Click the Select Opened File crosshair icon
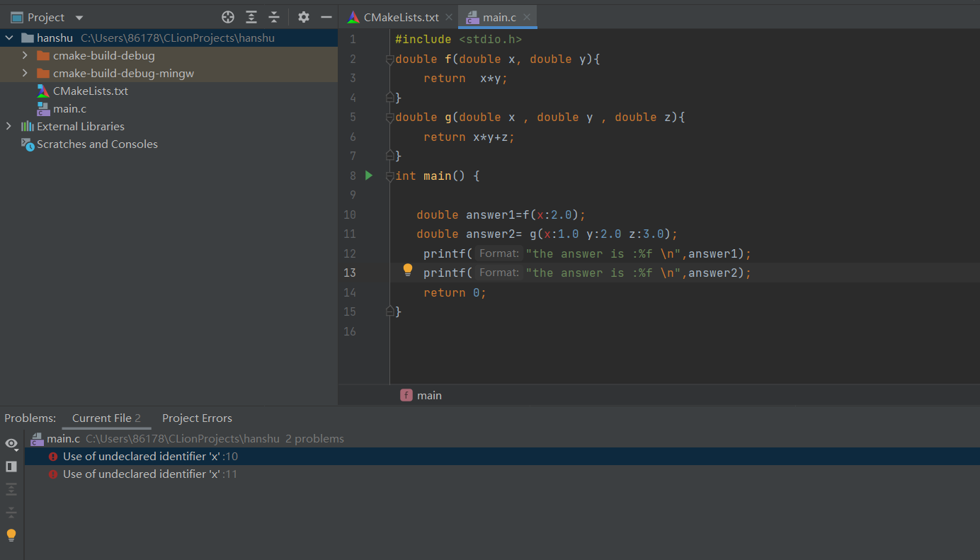Image resolution: width=980 pixels, height=560 pixels. click(x=228, y=17)
